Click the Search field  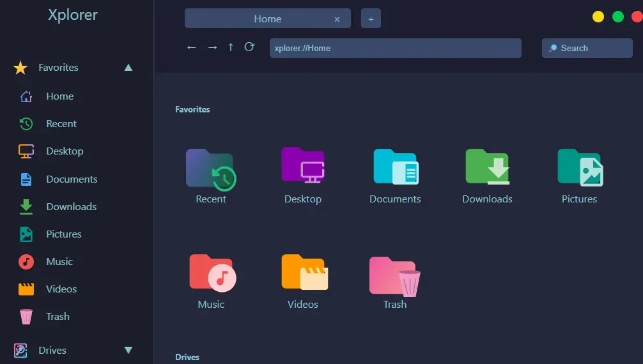click(x=587, y=48)
